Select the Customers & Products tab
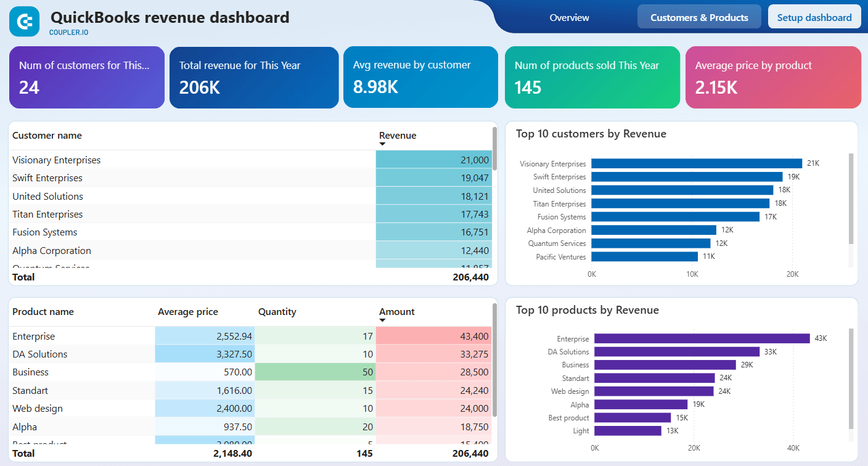 [x=699, y=17]
